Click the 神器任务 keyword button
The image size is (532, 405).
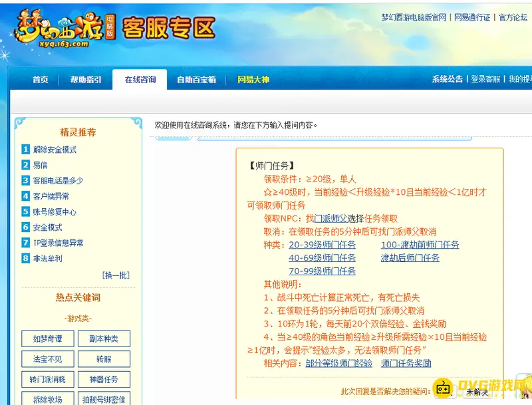(104, 379)
